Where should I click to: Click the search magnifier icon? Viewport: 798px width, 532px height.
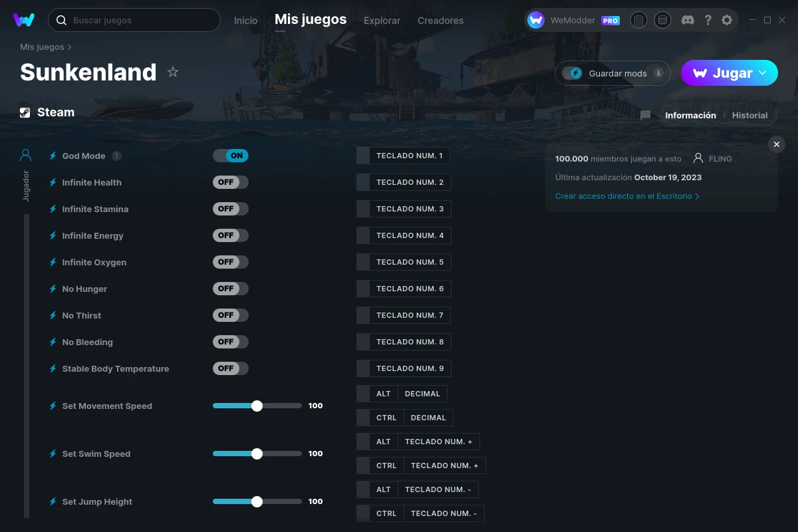(61, 20)
